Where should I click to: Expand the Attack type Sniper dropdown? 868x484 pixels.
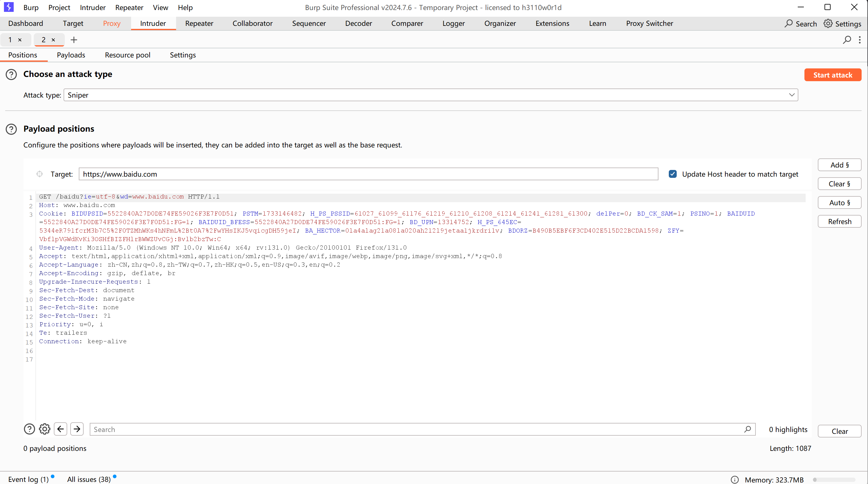pos(792,95)
